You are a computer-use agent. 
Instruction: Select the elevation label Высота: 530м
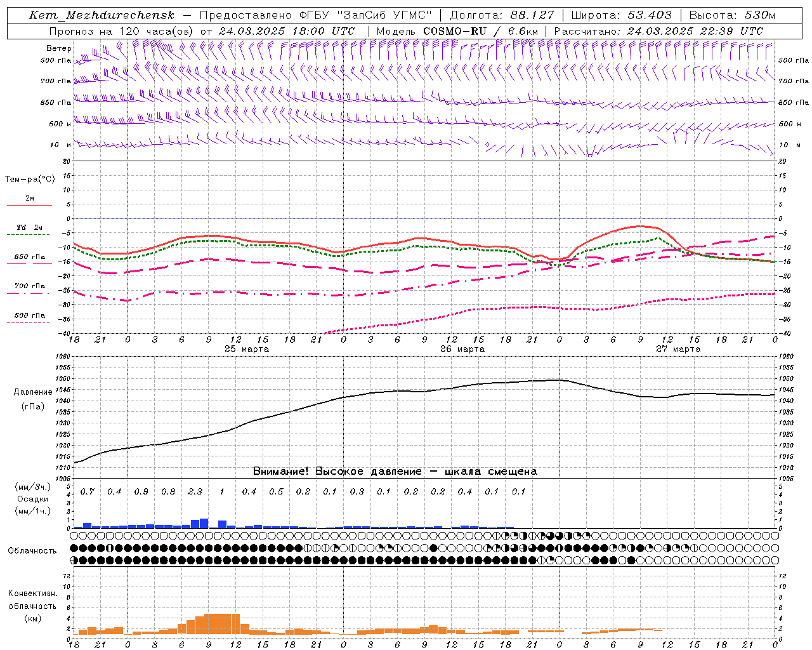[732, 15]
